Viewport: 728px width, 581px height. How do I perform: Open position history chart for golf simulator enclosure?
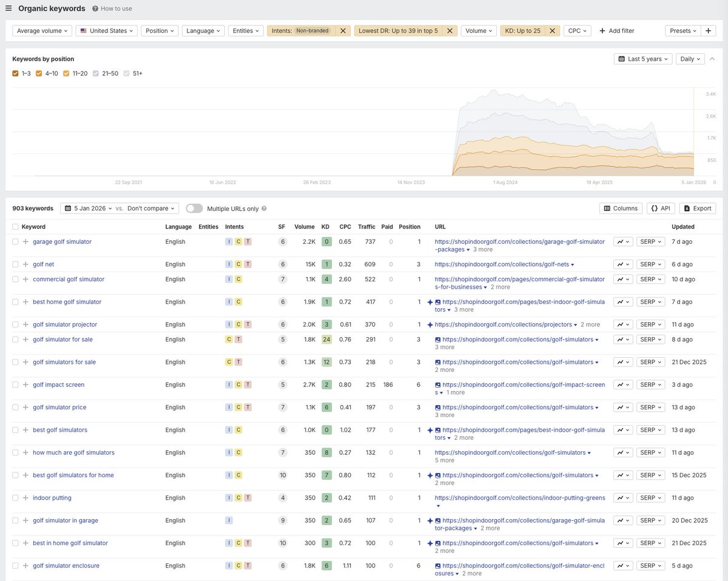(623, 566)
